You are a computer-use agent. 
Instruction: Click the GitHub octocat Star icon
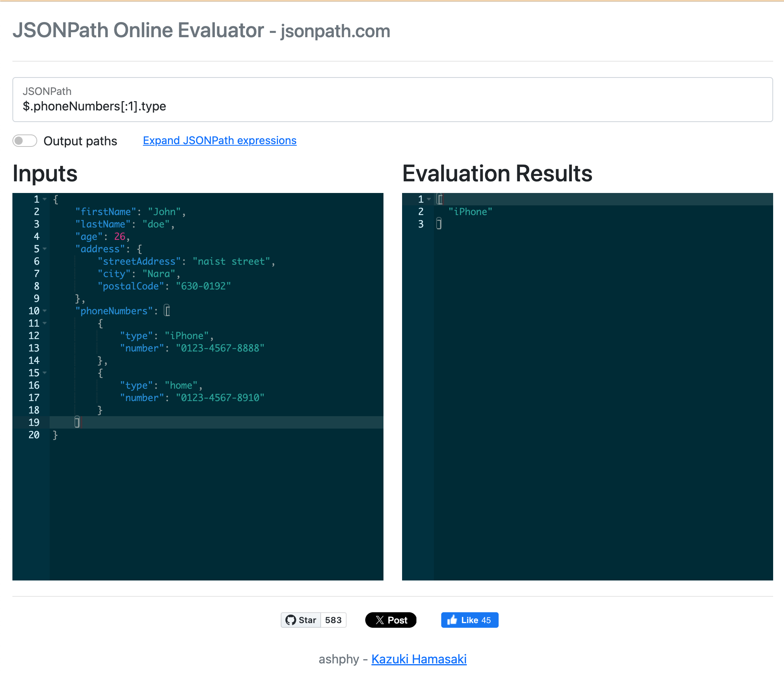pos(290,620)
